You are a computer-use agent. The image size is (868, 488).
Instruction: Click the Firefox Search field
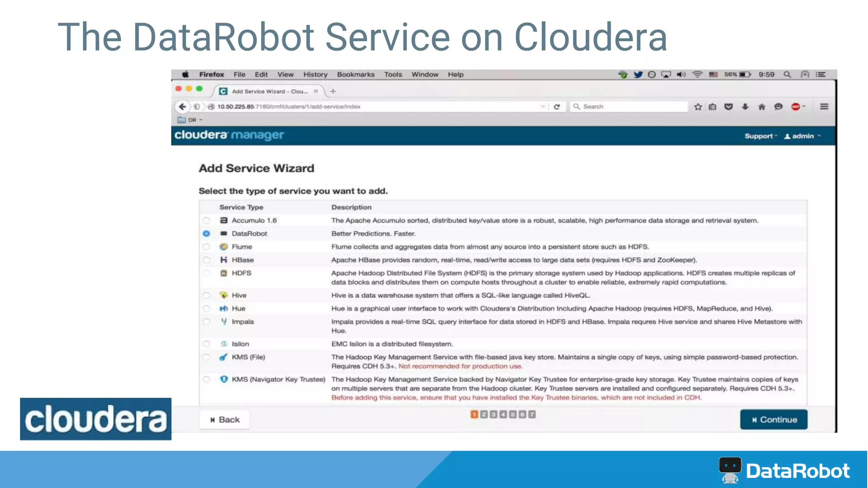point(629,107)
